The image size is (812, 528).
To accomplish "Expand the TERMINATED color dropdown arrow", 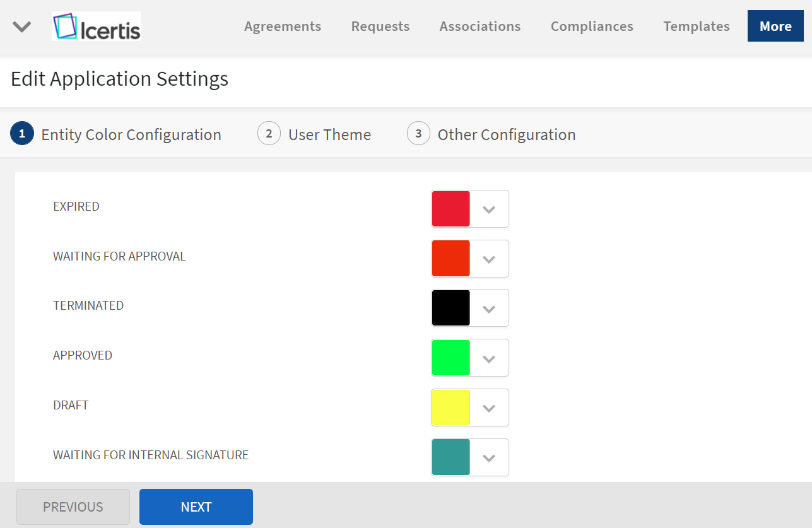I will coord(489,308).
